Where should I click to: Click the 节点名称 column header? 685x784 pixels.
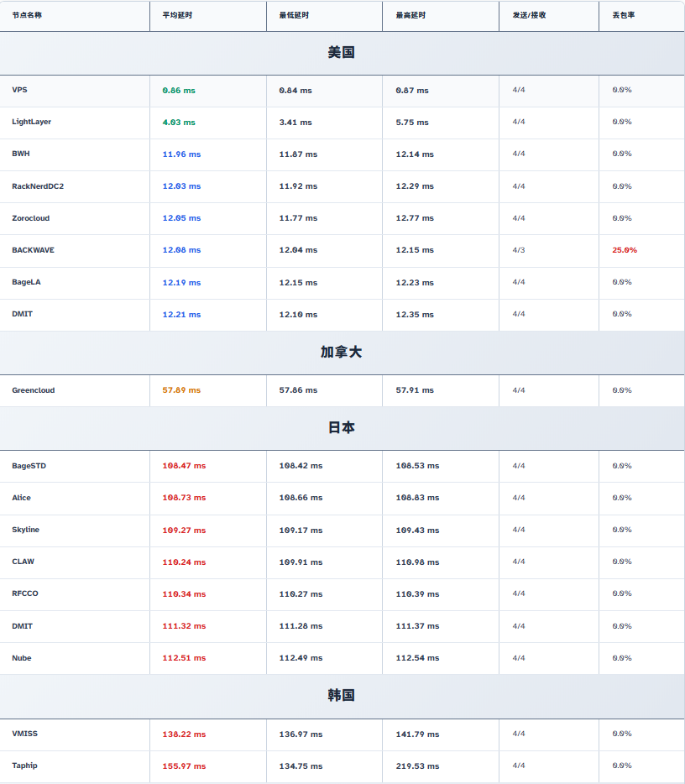[x=27, y=15]
